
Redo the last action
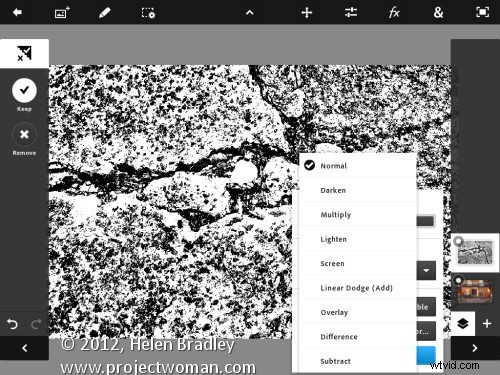pos(36,324)
